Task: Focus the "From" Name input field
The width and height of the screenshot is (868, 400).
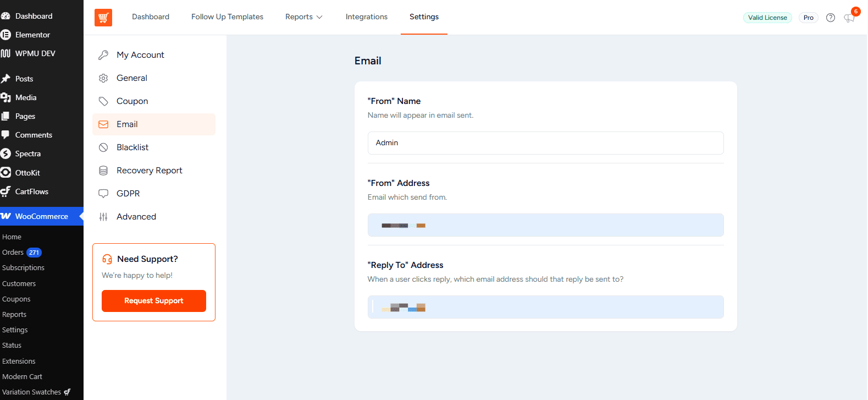Action: pos(545,143)
